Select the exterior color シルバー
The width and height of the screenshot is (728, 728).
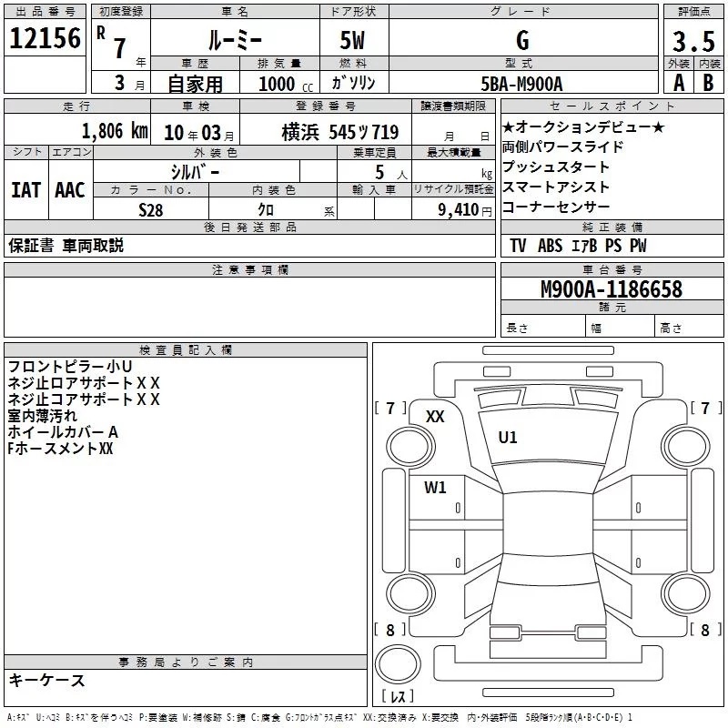[x=195, y=172]
